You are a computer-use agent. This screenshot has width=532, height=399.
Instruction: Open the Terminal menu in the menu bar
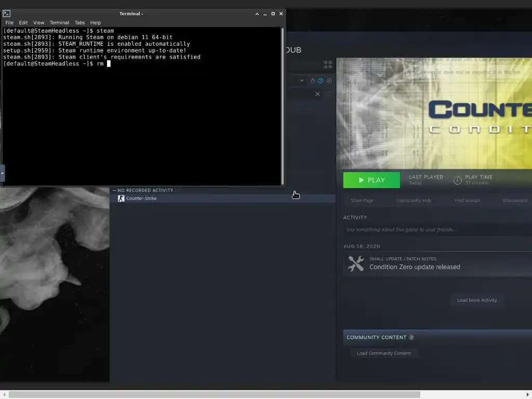coord(59,23)
